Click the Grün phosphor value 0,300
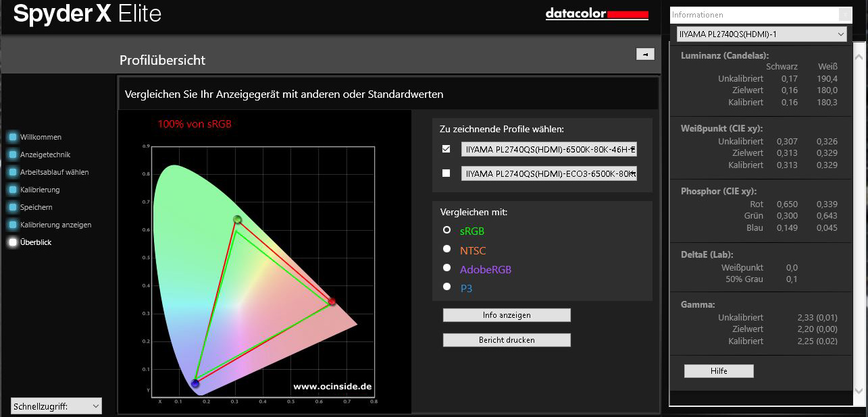Viewport: 868px width, 417px height. point(787,216)
